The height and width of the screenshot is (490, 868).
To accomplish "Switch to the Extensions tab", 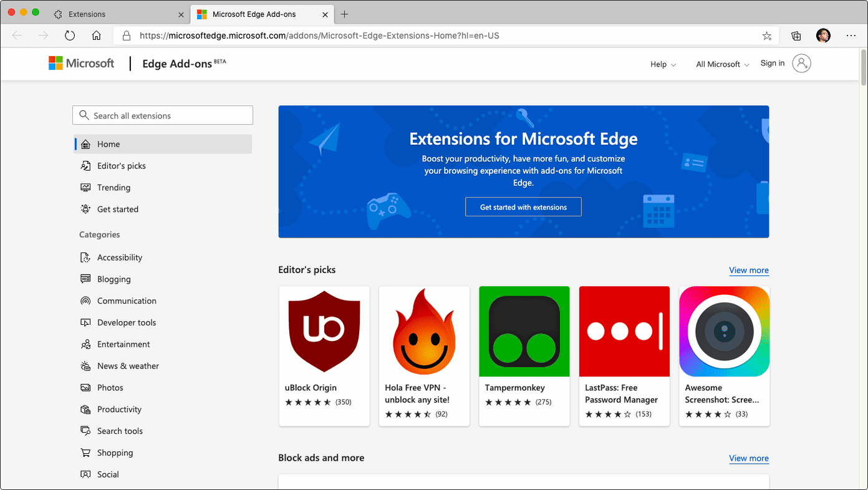I will (120, 14).
